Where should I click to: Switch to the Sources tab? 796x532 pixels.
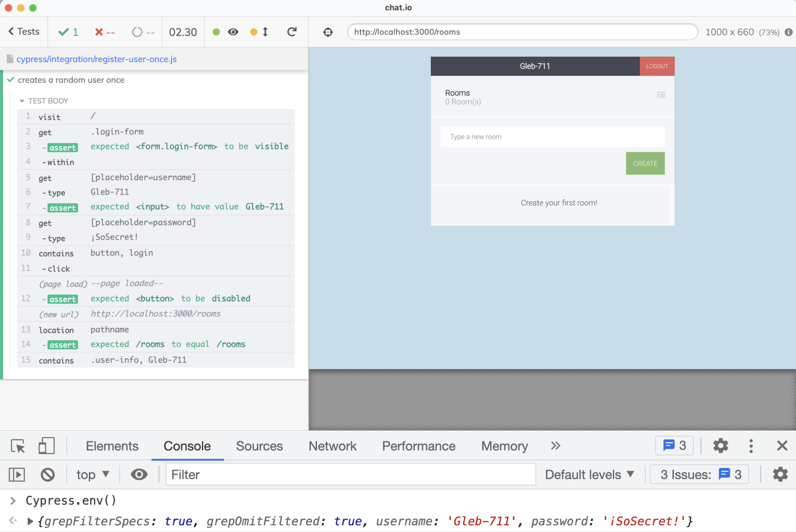[259, 446]
